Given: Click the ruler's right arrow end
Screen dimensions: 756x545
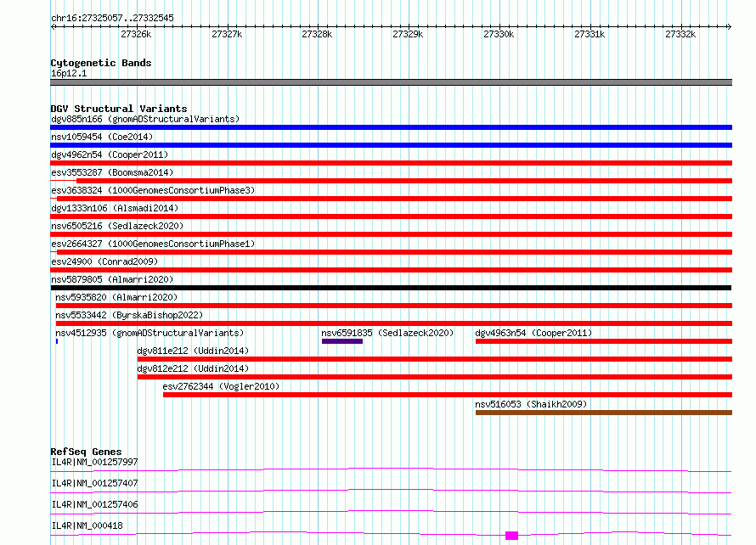Looking at the screenshot, I should point(729,26).
